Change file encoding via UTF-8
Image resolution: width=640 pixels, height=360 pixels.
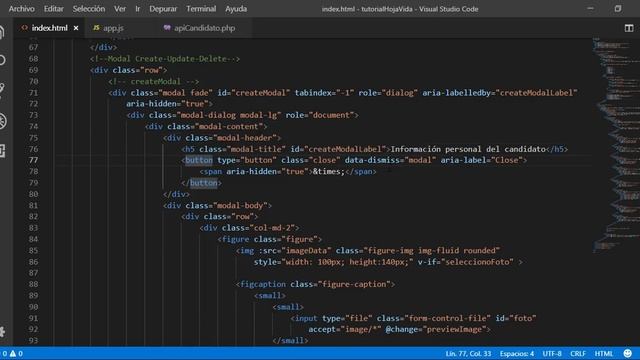(552, 353)
